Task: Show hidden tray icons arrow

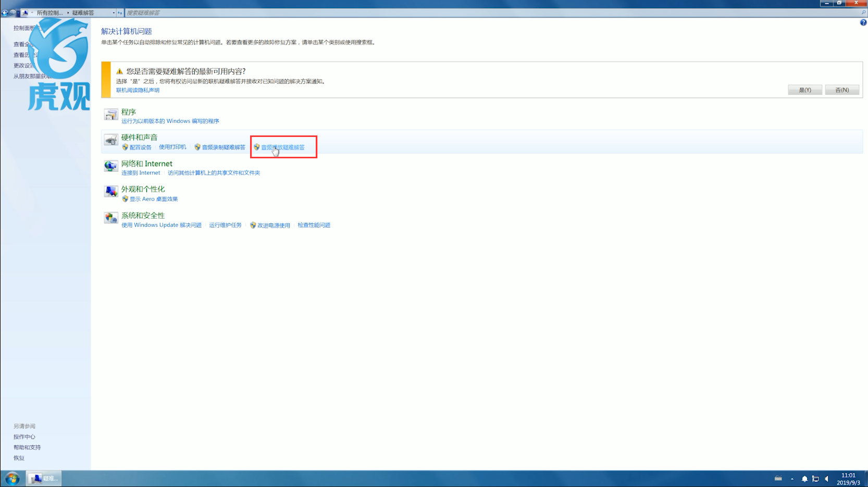Action: 792,479
